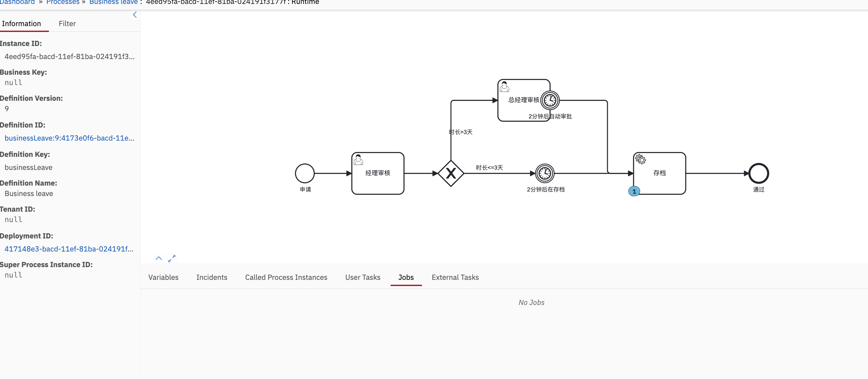Click the 通过 end event circle
The image size is (868, 379).
[758, 173]
